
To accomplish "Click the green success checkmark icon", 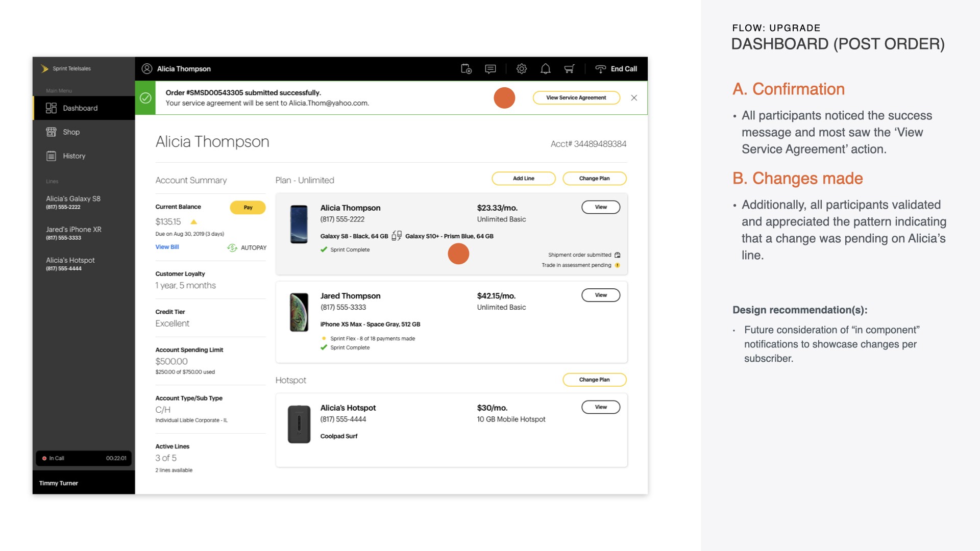I will pyautogui.click(x=145, y=98).
